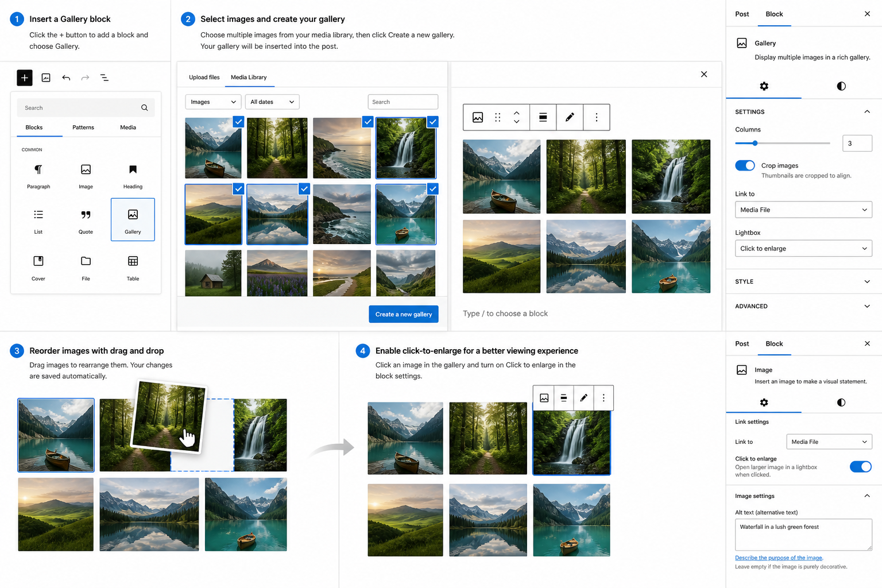Switch to the Upload files tab
The height and width of the screenshot is (588, 882).
pos(204,78)
